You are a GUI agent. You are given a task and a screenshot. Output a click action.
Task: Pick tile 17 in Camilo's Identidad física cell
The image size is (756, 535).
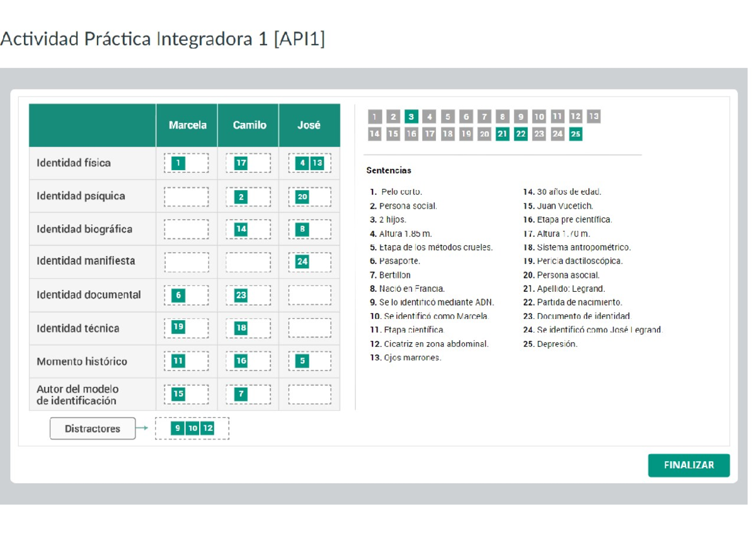[x=241, y=163]
